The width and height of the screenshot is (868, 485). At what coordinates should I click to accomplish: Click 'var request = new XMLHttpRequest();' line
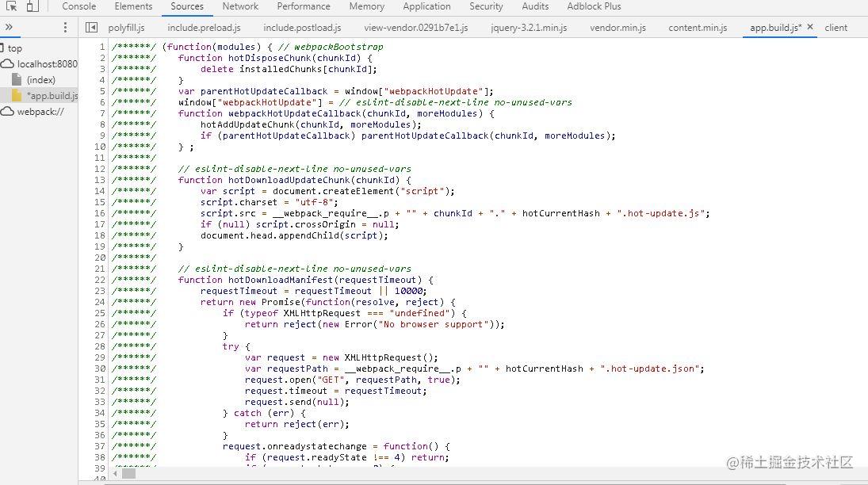tap(341, 357)
